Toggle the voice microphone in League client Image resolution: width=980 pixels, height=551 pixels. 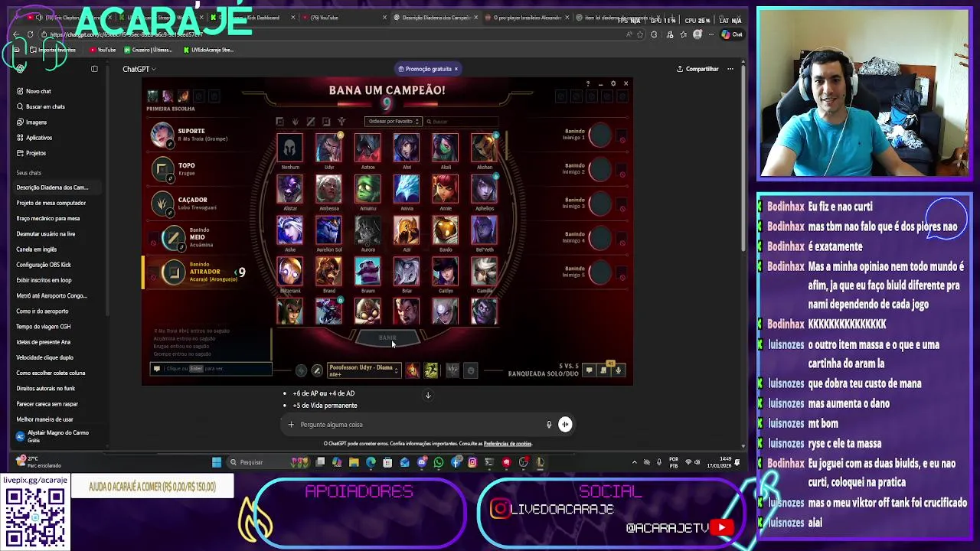click(618, 370)
